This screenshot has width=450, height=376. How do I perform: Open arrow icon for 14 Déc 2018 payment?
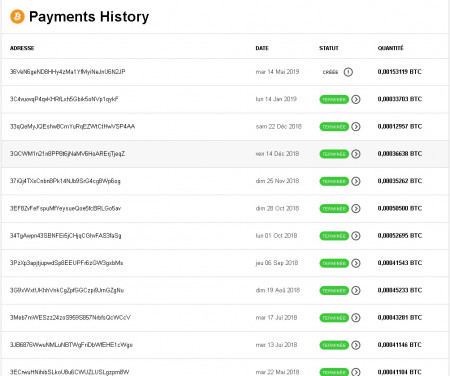pyautogui.click(x=356, y=154)
